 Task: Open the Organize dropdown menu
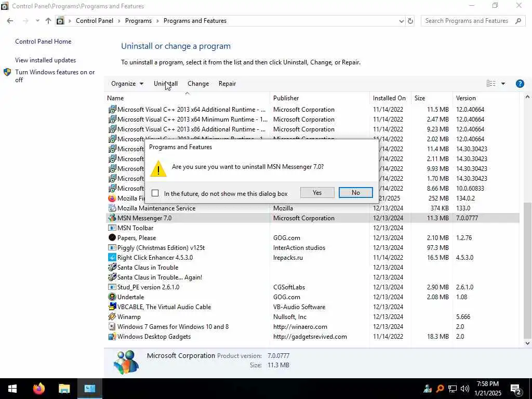(x=127, y=84)
